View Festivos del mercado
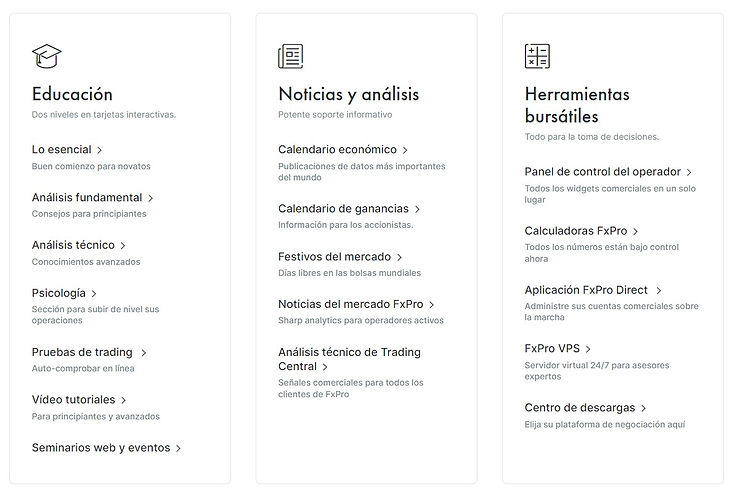 (334, 257)
